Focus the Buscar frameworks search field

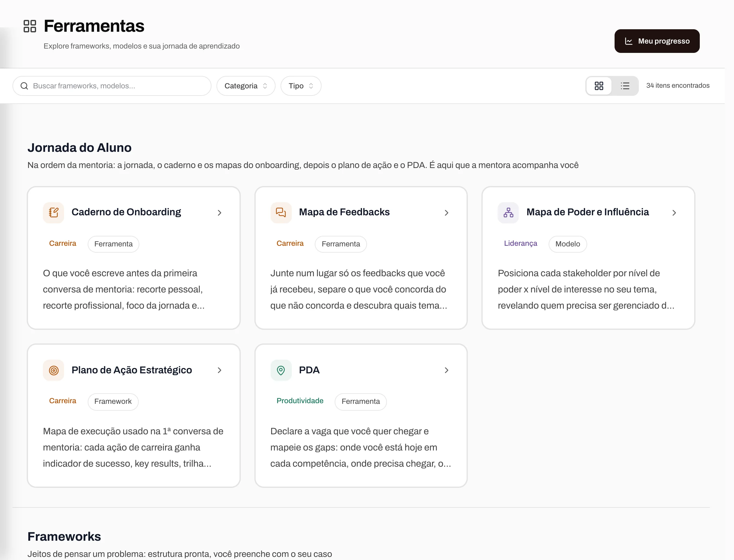[112, 86]
